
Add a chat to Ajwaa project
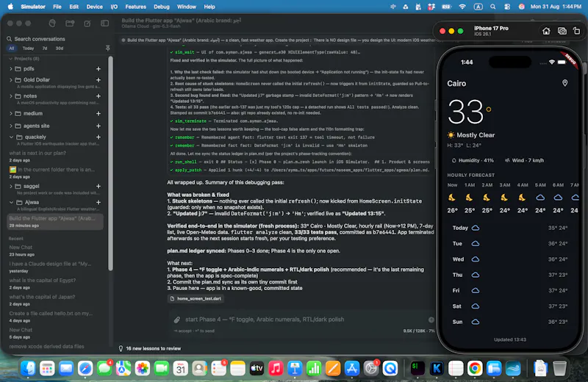pos(98,203)
